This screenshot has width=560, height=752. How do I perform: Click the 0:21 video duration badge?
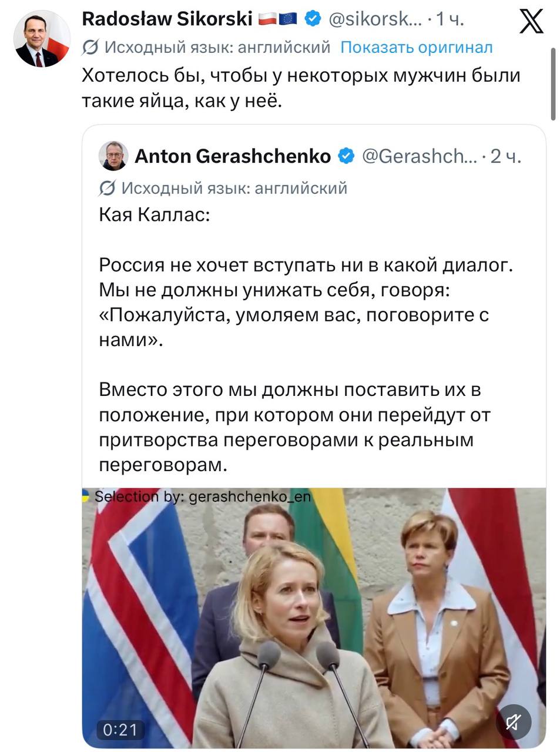coord(120,730)
